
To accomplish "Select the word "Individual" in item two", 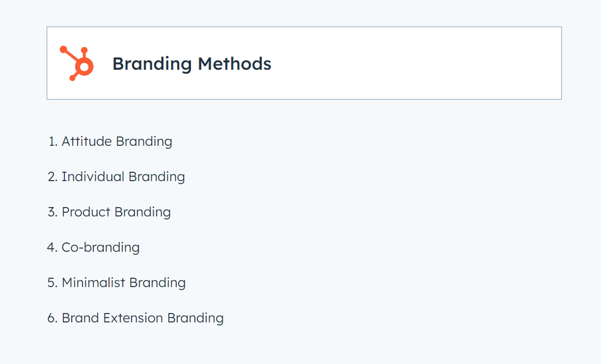I will pyautogui.click(x=93, y=177).
